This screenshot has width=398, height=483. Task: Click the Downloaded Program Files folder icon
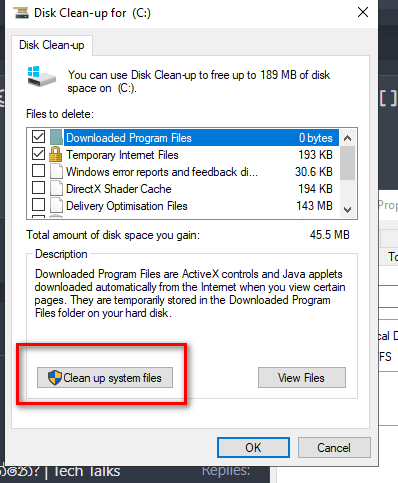click(x=56, y=138)
